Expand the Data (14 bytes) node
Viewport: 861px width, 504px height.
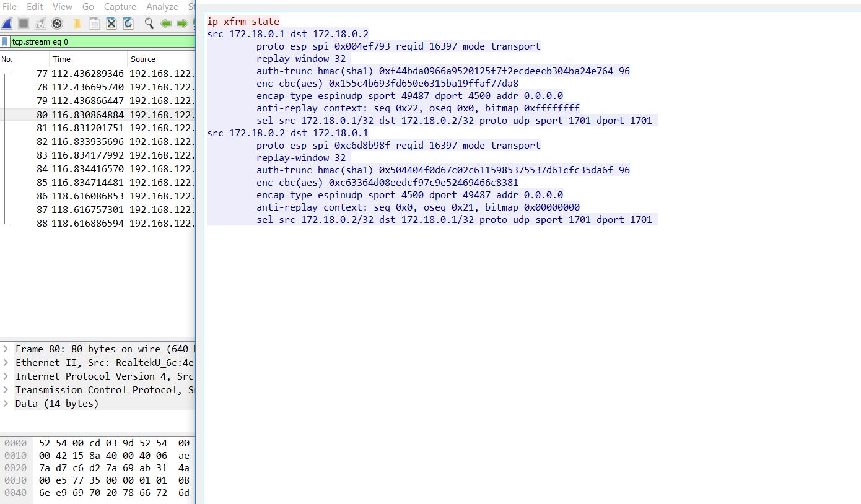pyautogui.click(x=6, y=404)
